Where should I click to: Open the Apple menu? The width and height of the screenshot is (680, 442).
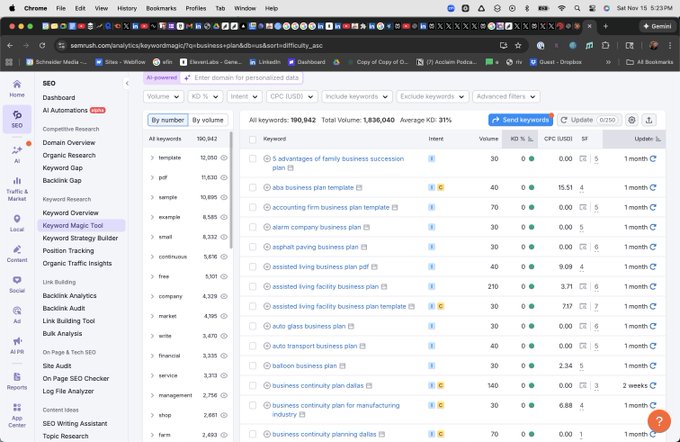(12, 8)
